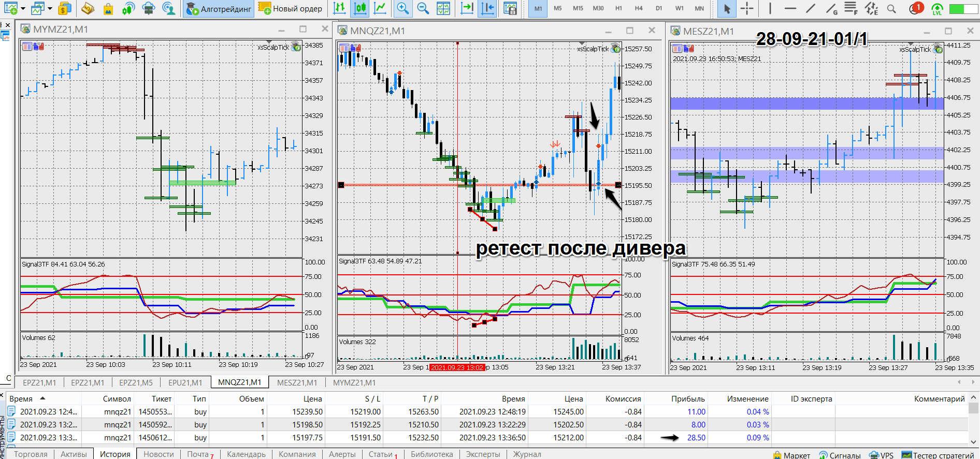Screen dimensions: 980x459
Task: Open the chart Profiles icon
Action: click(37, 8)
